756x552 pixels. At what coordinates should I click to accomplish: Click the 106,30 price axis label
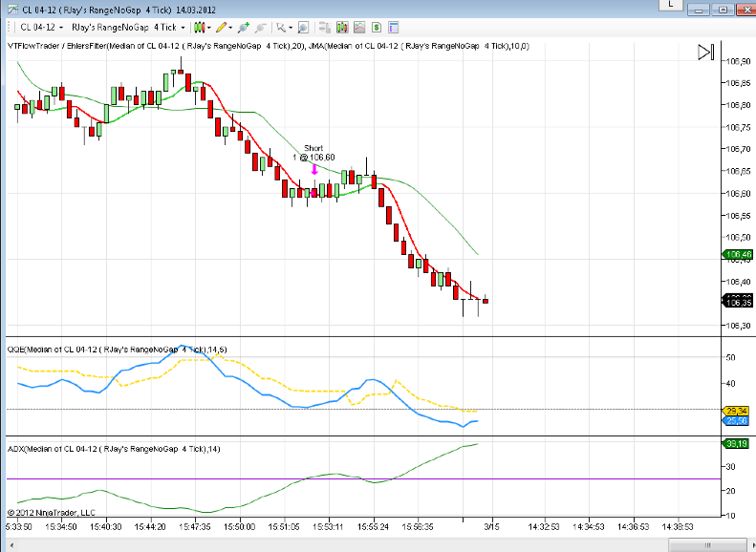tap(738, 326)
